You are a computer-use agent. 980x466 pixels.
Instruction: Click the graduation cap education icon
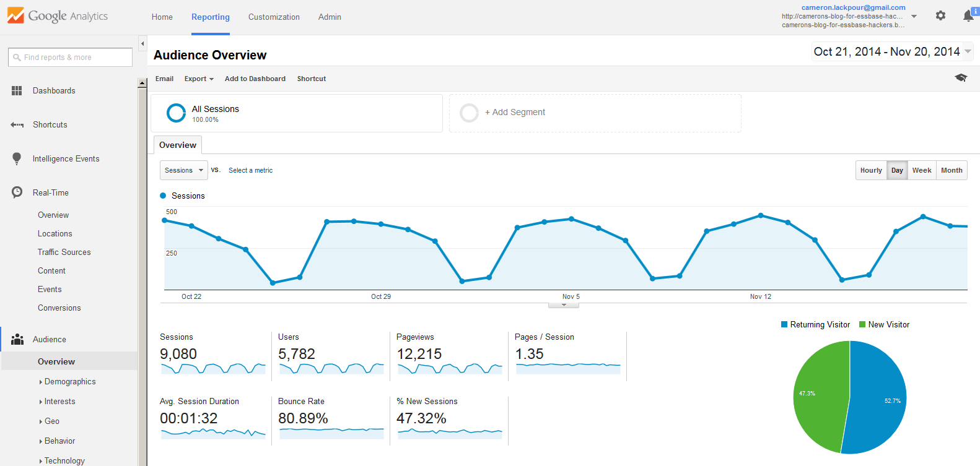[961, 77]
